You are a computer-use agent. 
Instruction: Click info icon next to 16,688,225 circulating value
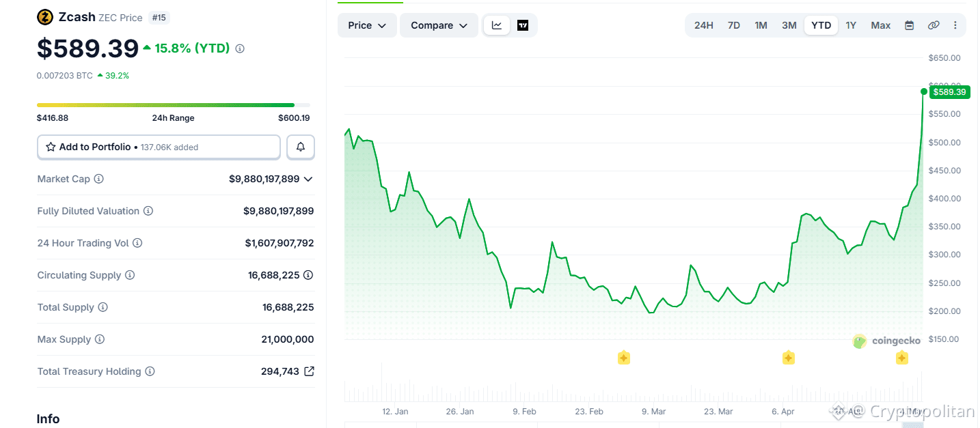pyautogui.click(x=308, y=275)
